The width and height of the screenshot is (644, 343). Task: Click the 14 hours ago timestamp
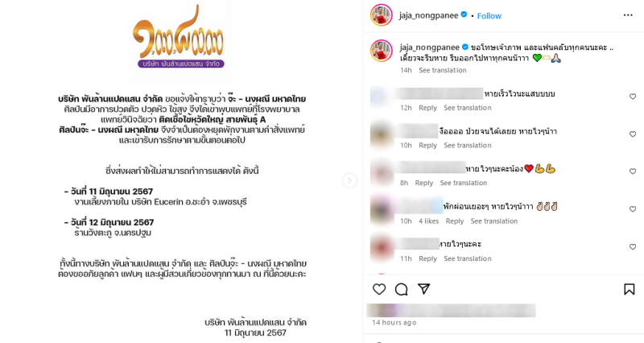point(394,322)
